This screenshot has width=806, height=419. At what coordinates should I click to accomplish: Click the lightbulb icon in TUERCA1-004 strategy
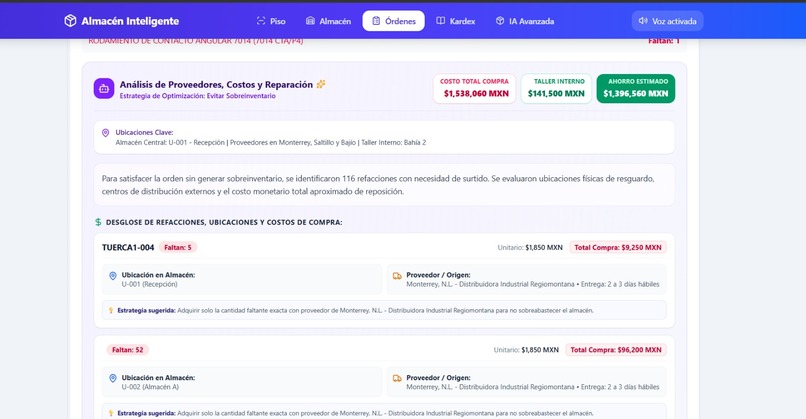click(x=111, y=311)
